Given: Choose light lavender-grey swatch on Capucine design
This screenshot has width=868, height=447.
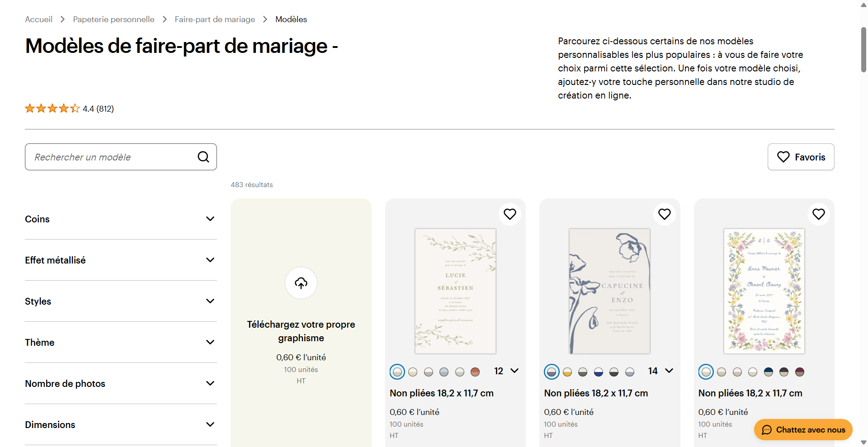Looking at the screenshot, I should (x=630, y=372).
